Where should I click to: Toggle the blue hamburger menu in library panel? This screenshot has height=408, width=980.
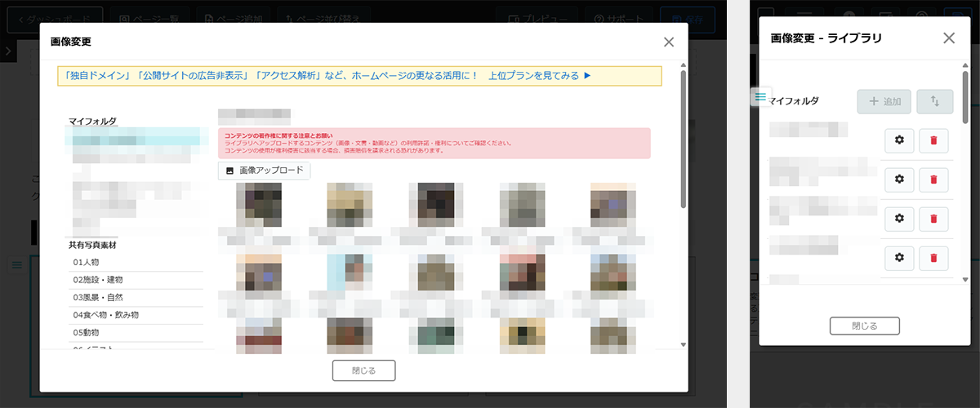pos(760,97)
